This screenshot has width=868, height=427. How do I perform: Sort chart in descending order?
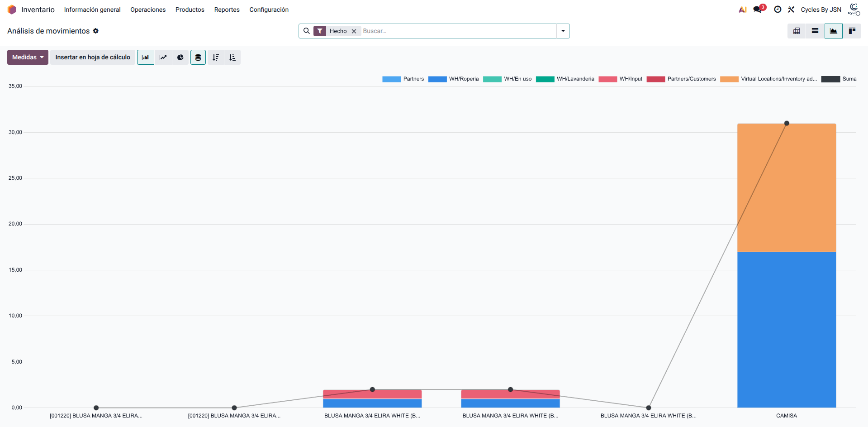(216, 58)
